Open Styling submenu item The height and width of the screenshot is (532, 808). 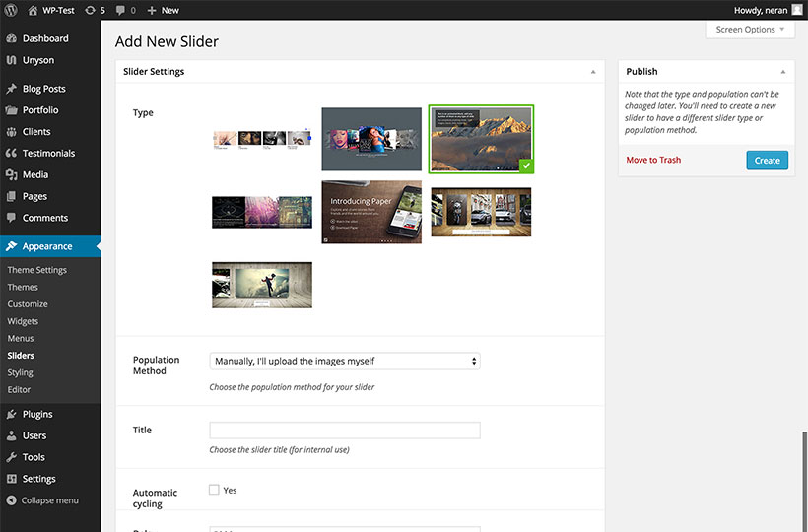(x=20, y=372)
